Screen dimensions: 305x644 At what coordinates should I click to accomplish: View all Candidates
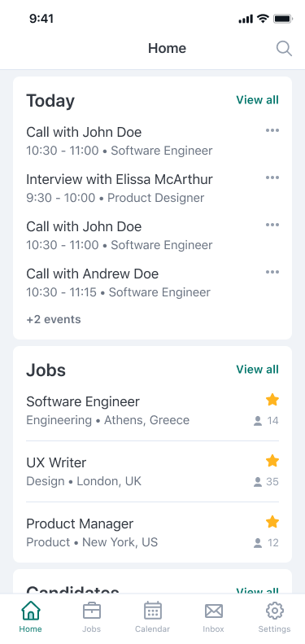pyautogui.click(x=257, y=590)
